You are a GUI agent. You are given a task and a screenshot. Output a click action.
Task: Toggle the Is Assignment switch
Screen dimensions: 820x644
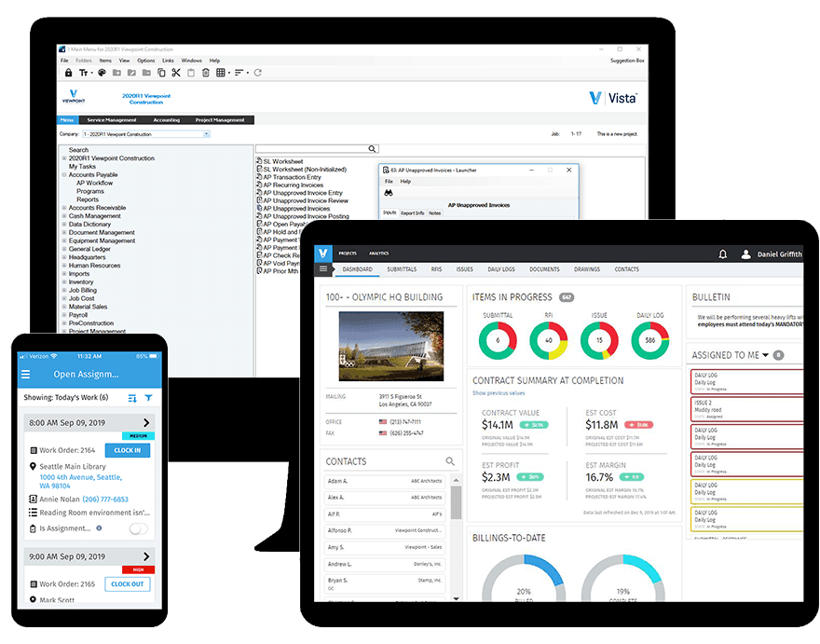[140, 527]
